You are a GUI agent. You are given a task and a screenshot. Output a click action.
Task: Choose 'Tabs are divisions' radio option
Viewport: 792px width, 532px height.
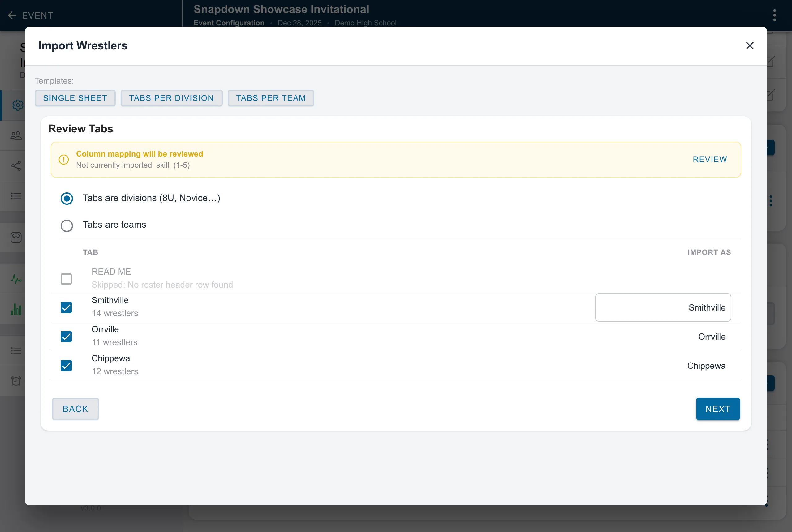(x=67, y=199)
